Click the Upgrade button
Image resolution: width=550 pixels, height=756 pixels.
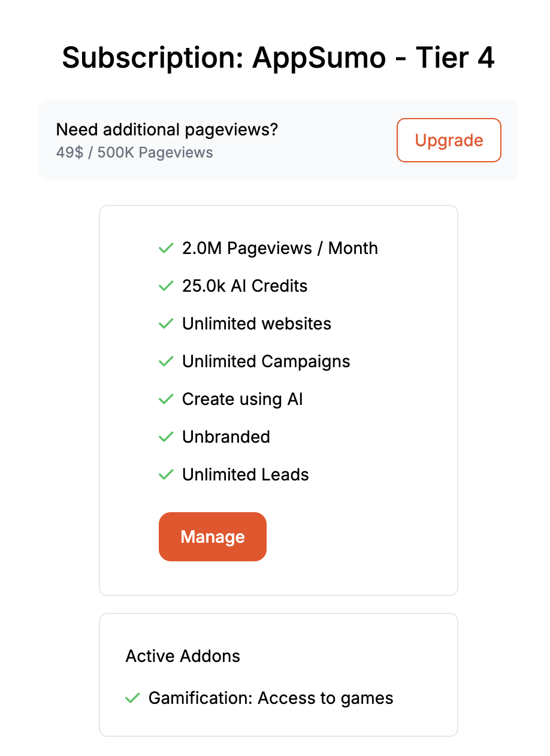point(449,140)
